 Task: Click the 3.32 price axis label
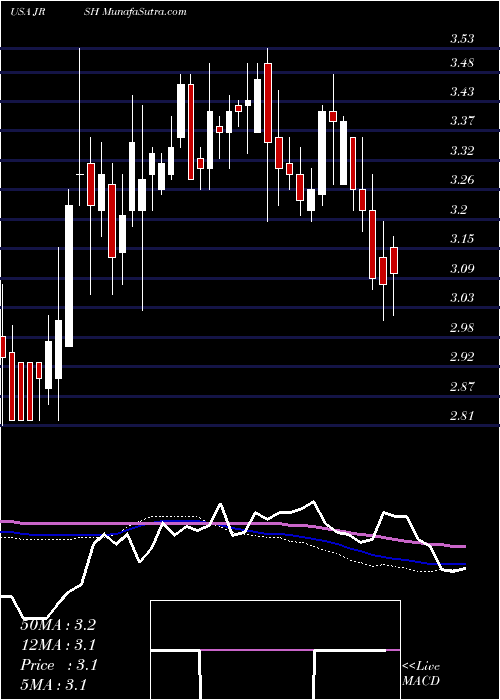tap(462, 150)
